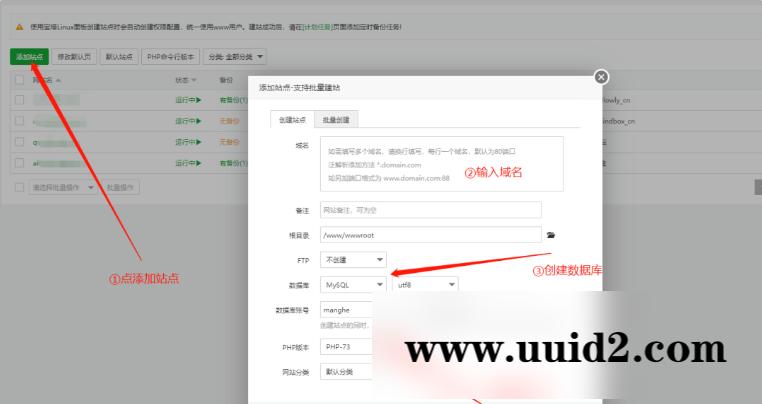Open 有备份(1) link for site starting with al

point(234,163)
